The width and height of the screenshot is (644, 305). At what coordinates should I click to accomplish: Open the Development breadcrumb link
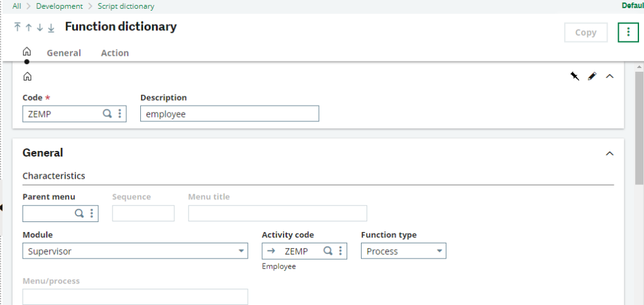[60, 6]
